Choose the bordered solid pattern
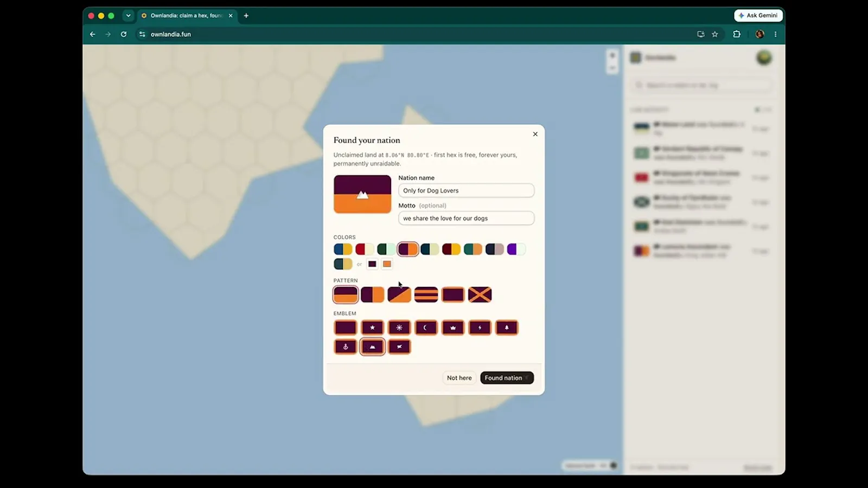868x488 pixels. point(453,294)
